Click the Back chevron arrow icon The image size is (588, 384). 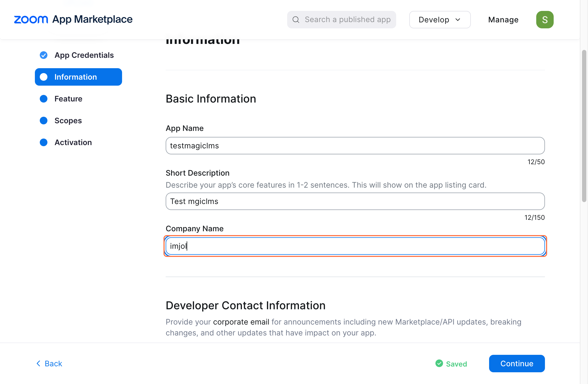[x=38, y=363]
